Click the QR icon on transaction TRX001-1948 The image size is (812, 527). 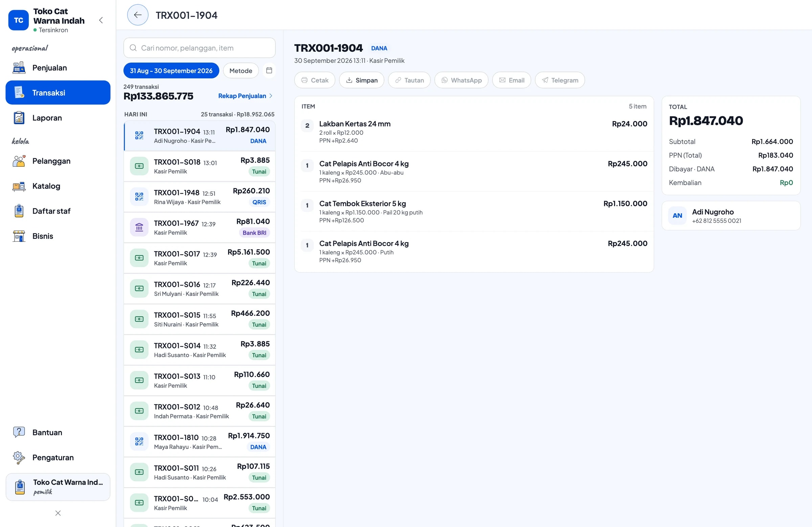coord(139,197)
